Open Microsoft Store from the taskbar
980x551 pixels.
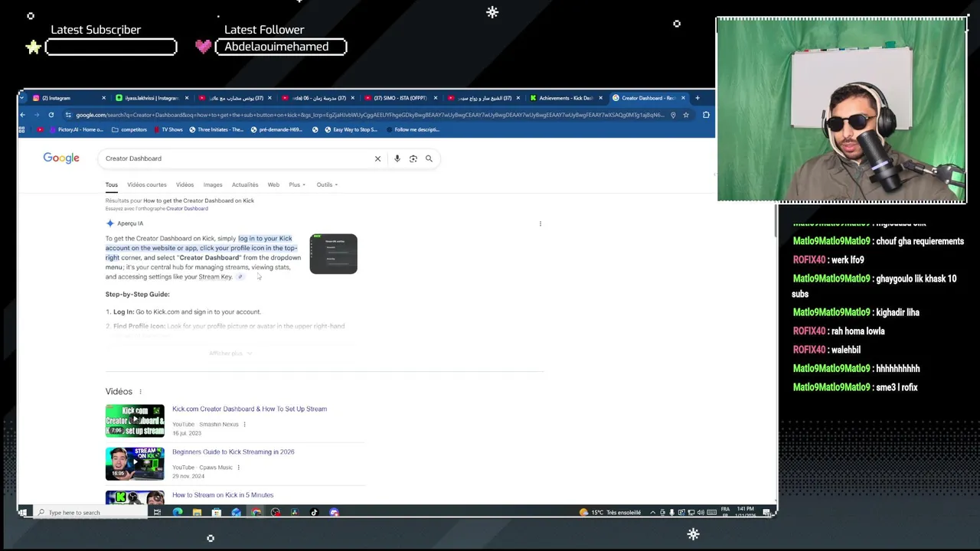(217, 513)
